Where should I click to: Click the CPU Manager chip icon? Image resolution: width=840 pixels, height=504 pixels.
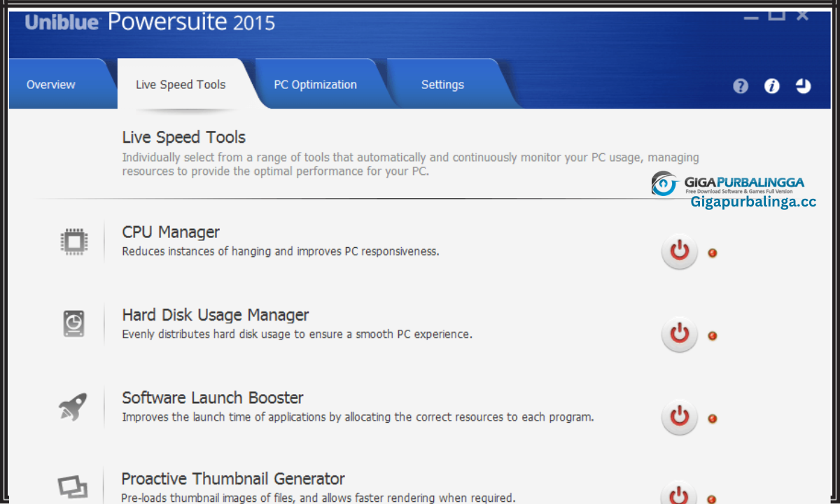[x=73, y=242]
